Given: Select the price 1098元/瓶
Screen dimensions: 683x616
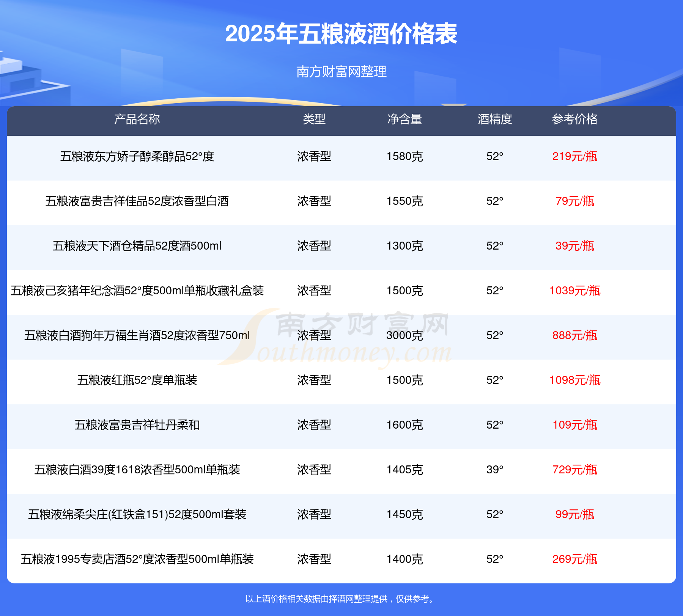Looking at the screenshot, I should coord(575,380).
